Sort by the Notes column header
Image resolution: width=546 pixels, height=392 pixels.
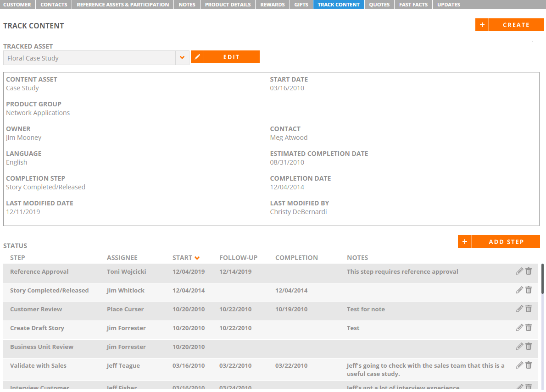coord(357,258)
